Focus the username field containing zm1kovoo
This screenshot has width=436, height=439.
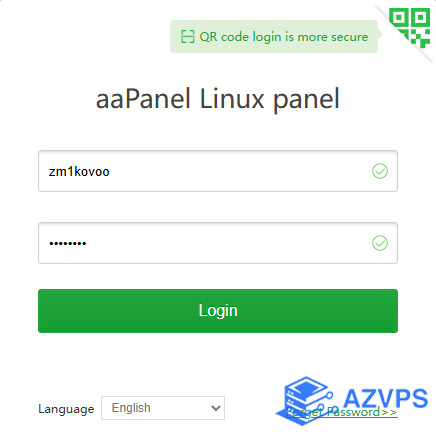[218, 171]
